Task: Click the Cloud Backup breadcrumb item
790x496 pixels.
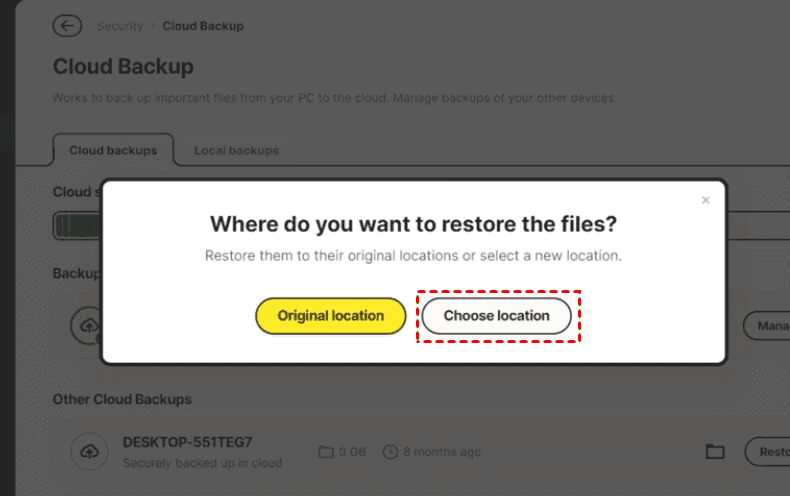Action: 203,26
